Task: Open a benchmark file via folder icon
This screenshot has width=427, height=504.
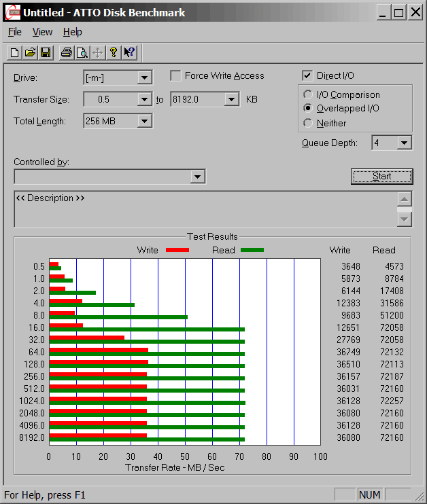Action: pyautogui.click(x=30, y=52)
